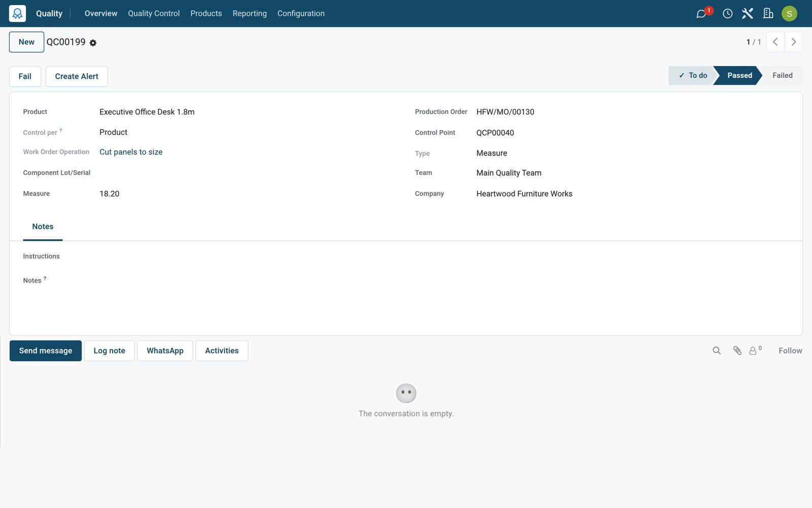Select the Notes tab
The image size is (812, 508).
(x=43, y=227)
